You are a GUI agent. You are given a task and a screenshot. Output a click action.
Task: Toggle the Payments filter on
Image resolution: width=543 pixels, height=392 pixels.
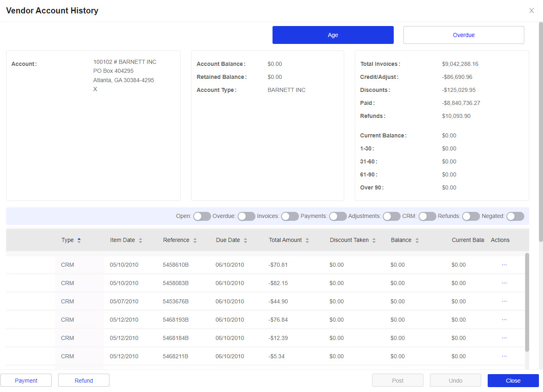click(338, 216)
